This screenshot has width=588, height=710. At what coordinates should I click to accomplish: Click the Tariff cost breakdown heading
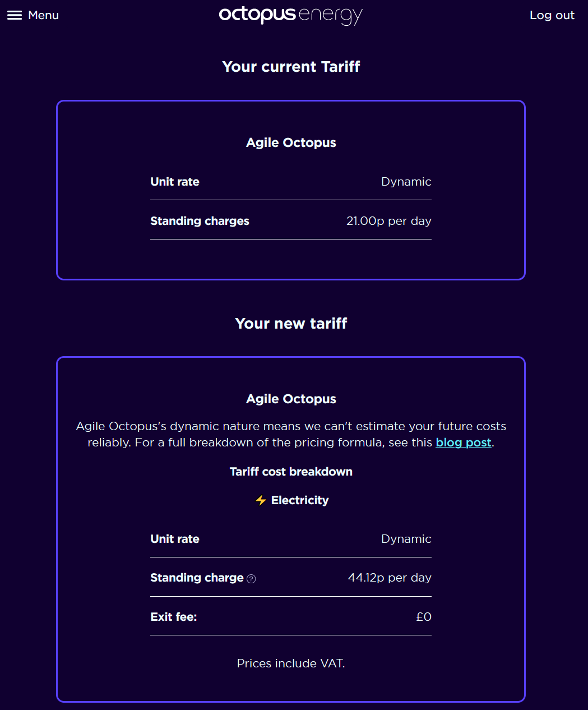291,472
